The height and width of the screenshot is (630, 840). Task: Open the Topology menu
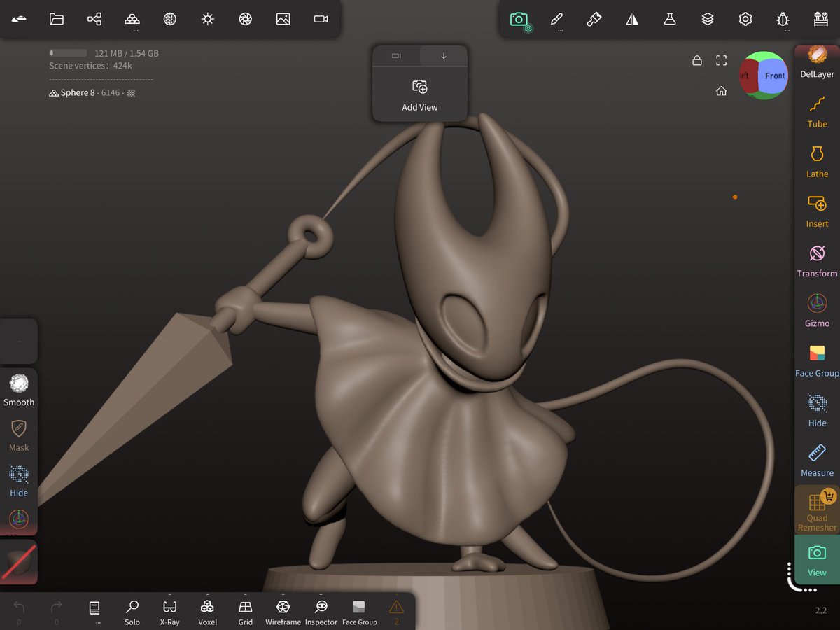pyautogui.click(x=132, y=20)
